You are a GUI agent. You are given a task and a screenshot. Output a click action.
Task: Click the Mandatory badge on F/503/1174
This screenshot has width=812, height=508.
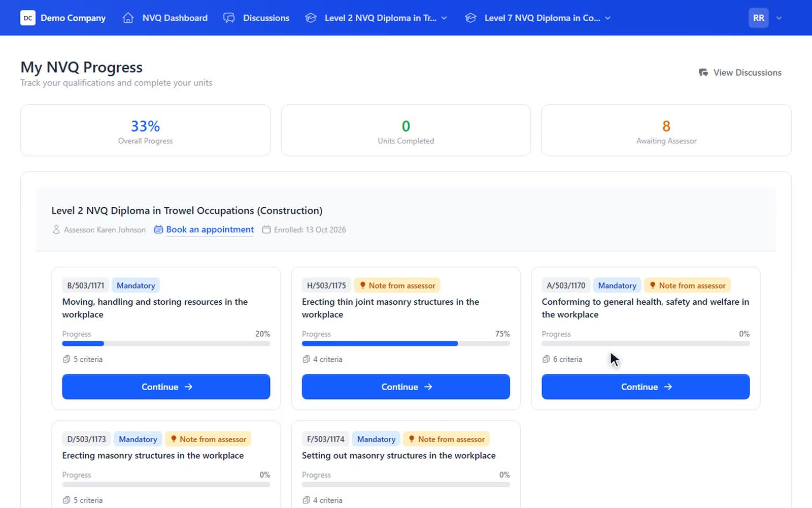(x=376, y=439)
